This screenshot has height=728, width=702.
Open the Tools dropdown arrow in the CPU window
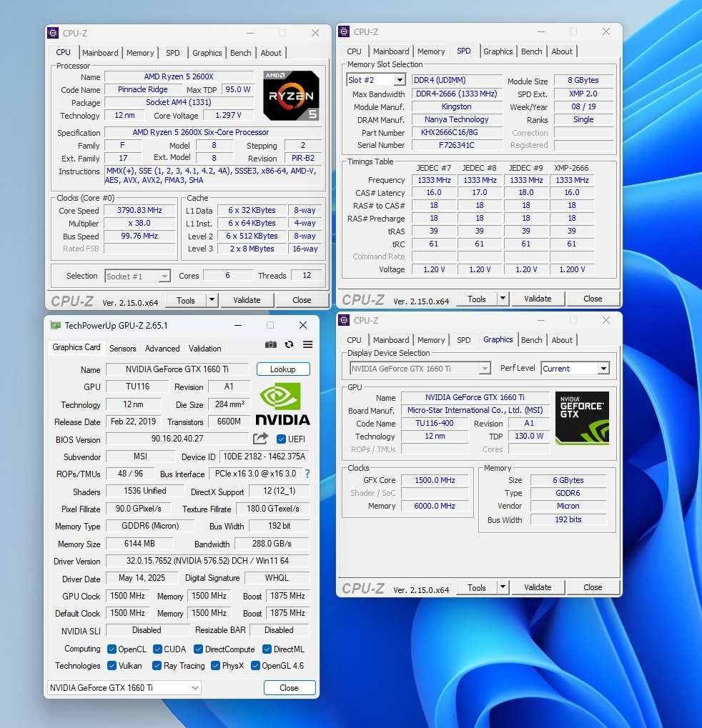pos(212,300)
